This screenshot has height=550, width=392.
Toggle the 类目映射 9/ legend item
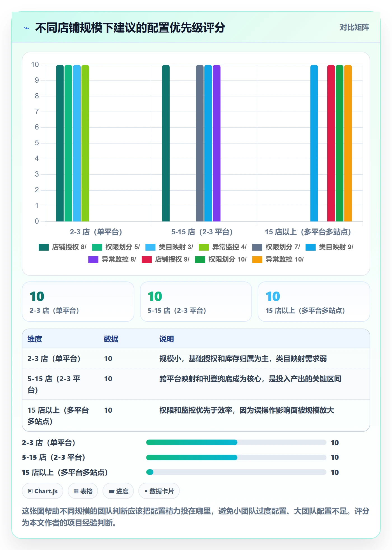[330, 247]
